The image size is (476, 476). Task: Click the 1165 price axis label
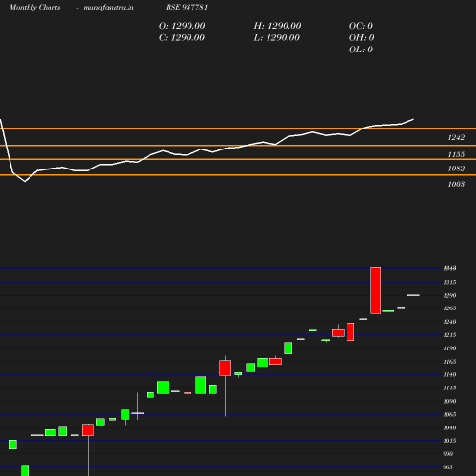[449, 362]
